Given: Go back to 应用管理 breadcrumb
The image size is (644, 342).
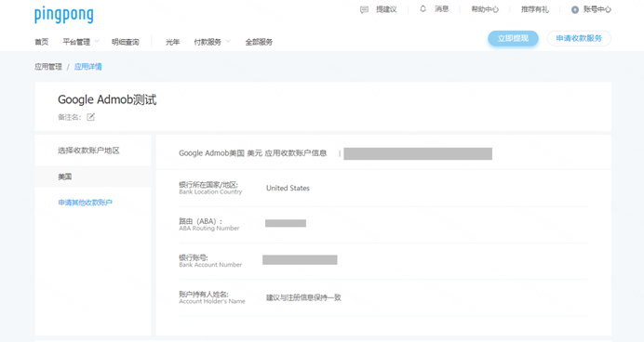Looking at the screenshot, I should tap(48, 67).
